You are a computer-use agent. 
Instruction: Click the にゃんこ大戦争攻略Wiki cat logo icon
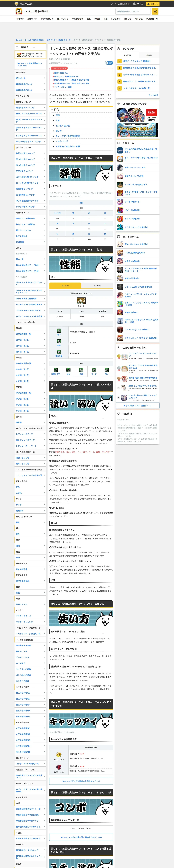coord(19,11)
